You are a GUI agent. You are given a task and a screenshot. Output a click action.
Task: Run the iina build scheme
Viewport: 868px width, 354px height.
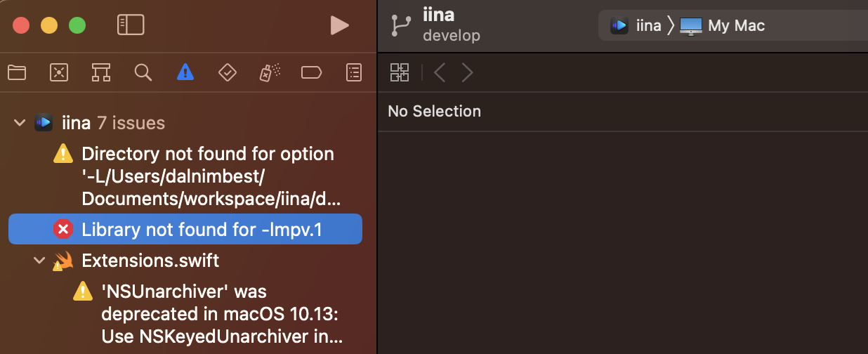pyautogui.click(x=340, y=25)
